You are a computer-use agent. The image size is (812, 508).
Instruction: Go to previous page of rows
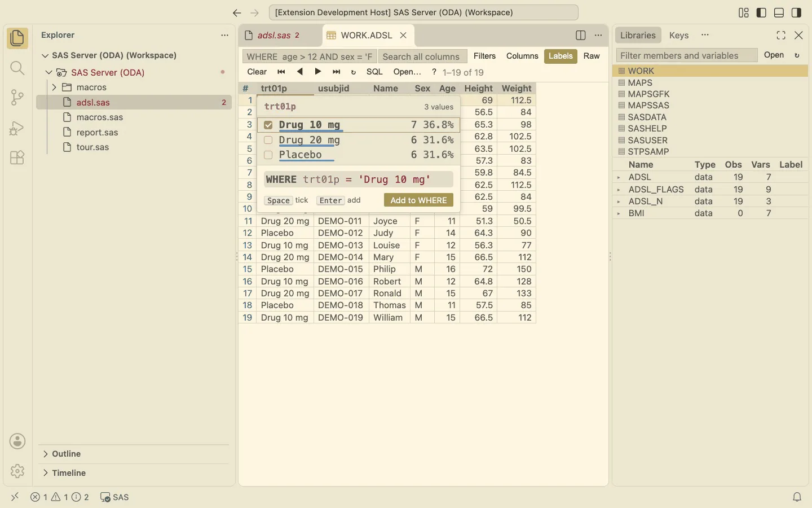[x=300, y=72]
